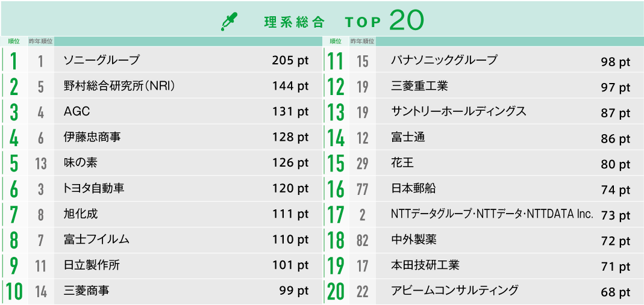
Task: Select 日立製作所 ranked ninth
Action: [92, 265]
